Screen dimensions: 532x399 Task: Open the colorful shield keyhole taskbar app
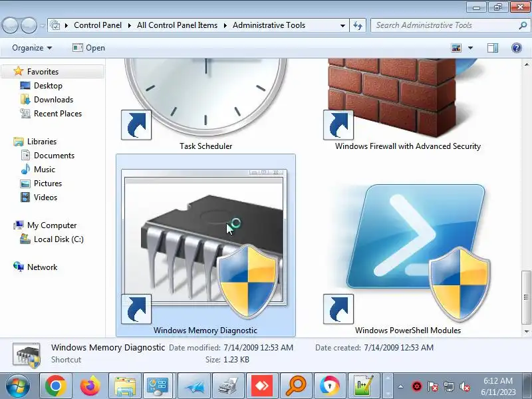tap(329, 386)
